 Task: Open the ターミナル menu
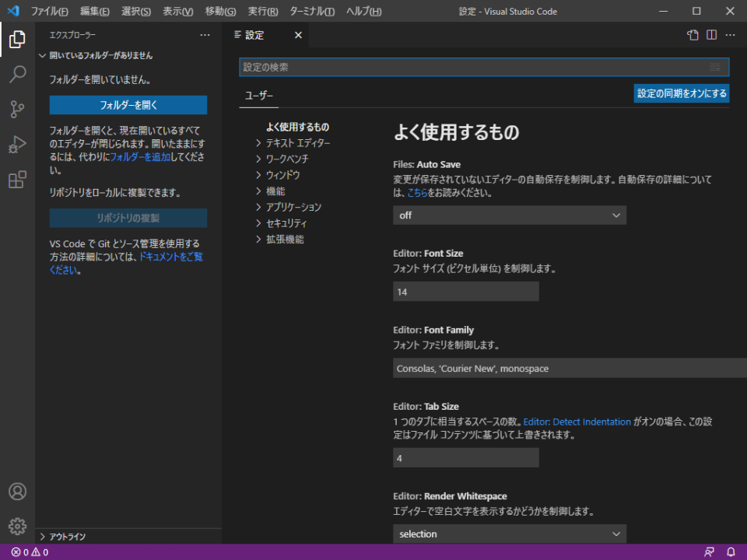tap(311, 12)
